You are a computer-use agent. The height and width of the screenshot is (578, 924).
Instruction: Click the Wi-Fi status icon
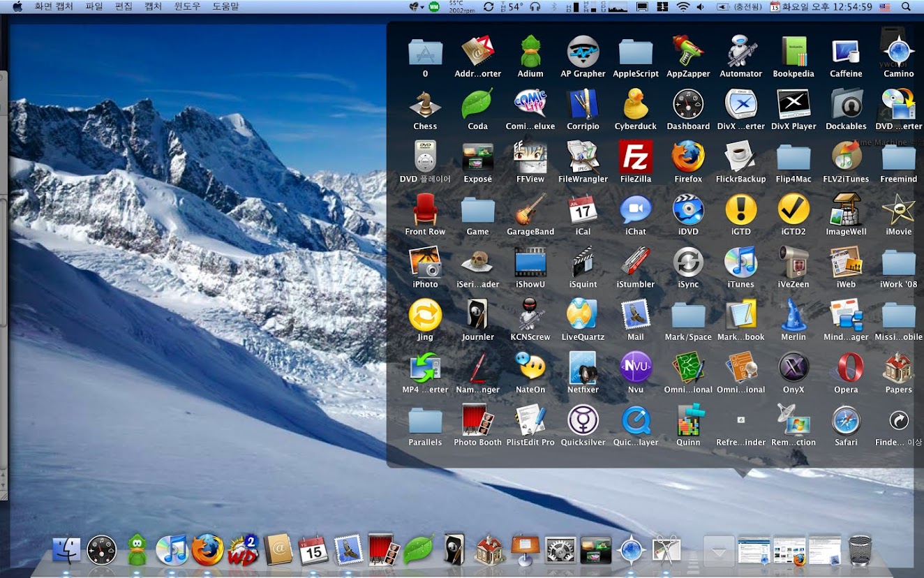click(683, 6)
